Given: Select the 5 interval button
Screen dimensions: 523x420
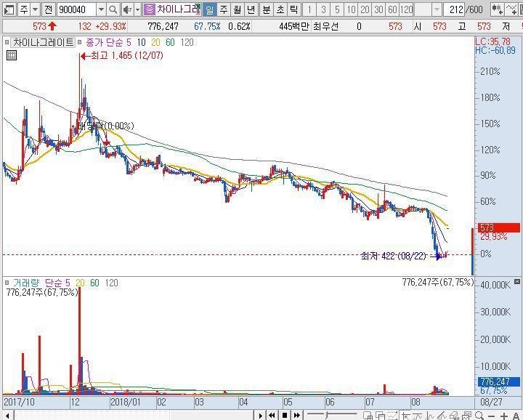Looking at the screenshot, I should coord(337,9).
